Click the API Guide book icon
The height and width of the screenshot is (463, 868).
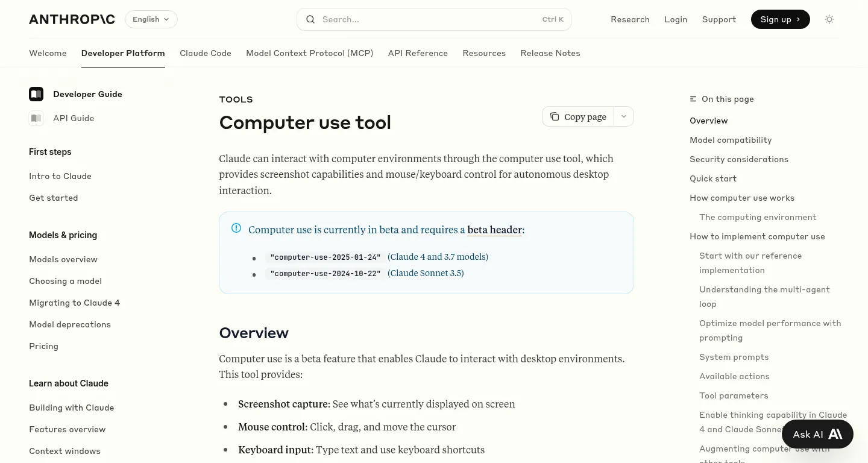click(x=36, y=118)
